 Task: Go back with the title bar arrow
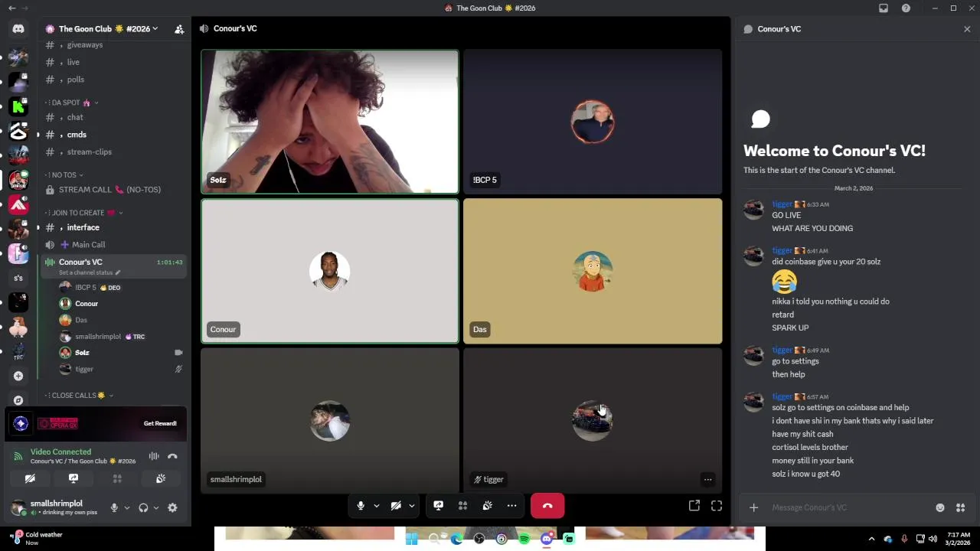pyautogui.click(x=11, y=8)
